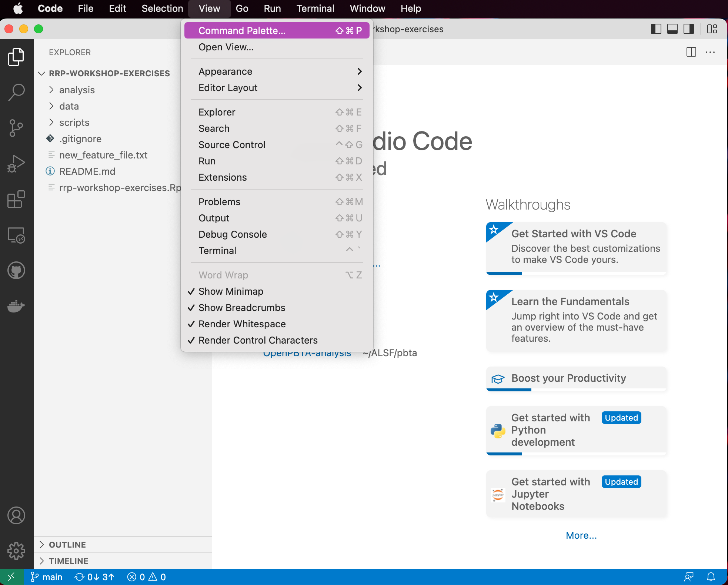
Task: Toggle the bottom panel layout button
Action: [x=672, y=29]
